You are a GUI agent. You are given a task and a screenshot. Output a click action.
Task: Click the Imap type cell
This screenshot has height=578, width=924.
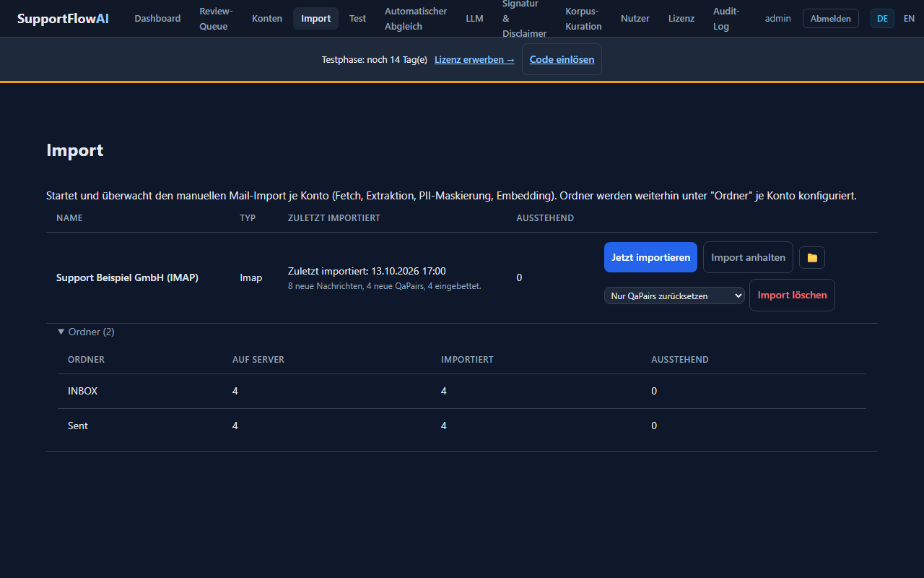[250, 277]
